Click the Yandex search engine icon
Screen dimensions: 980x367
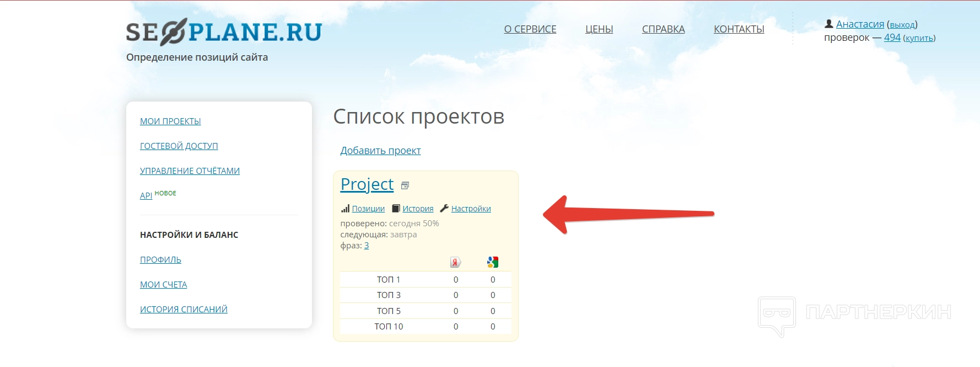pyautogui.click(x=455, y=262)
